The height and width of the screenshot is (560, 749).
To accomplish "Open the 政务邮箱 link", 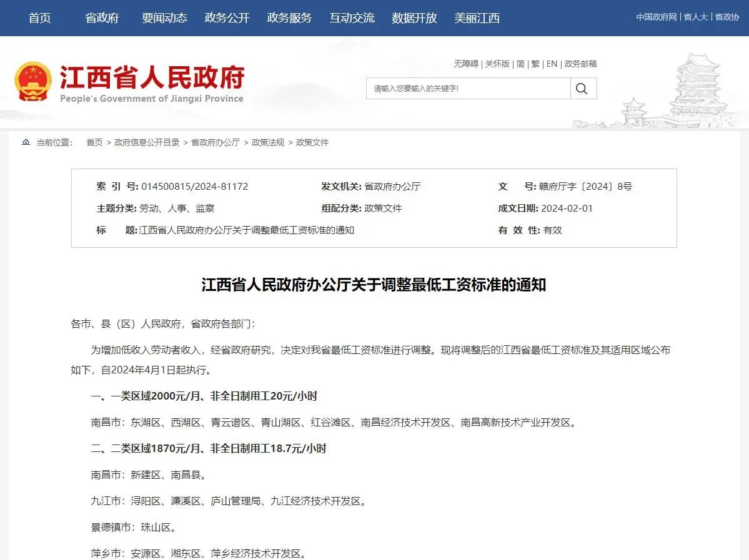I will 580,64.
